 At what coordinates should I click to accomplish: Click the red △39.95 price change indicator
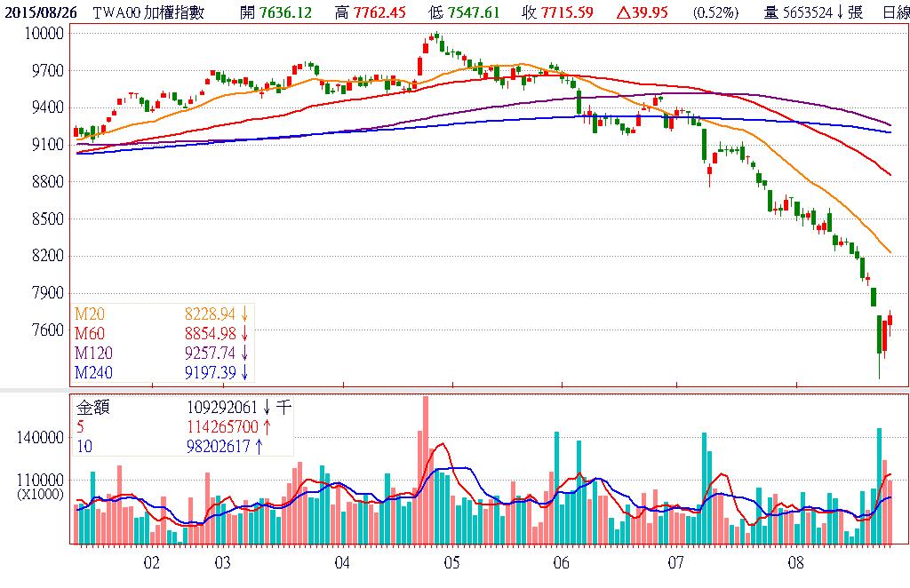coord(650,12)
